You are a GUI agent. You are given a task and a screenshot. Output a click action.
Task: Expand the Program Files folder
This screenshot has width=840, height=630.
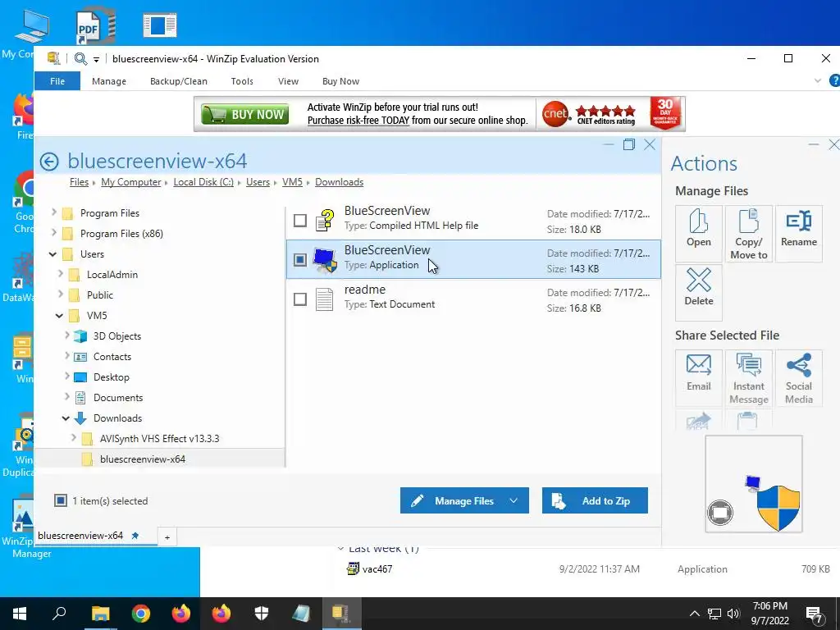(53, 212)
